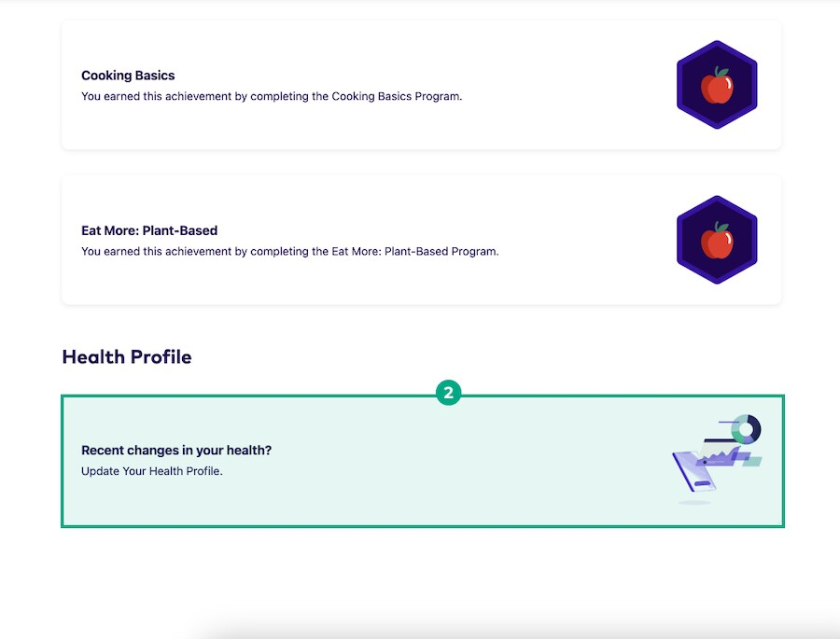The image size is (840, 639).
Task: Click the 'Recent changes in your health?' text
Action: click(x=176, y=450)
